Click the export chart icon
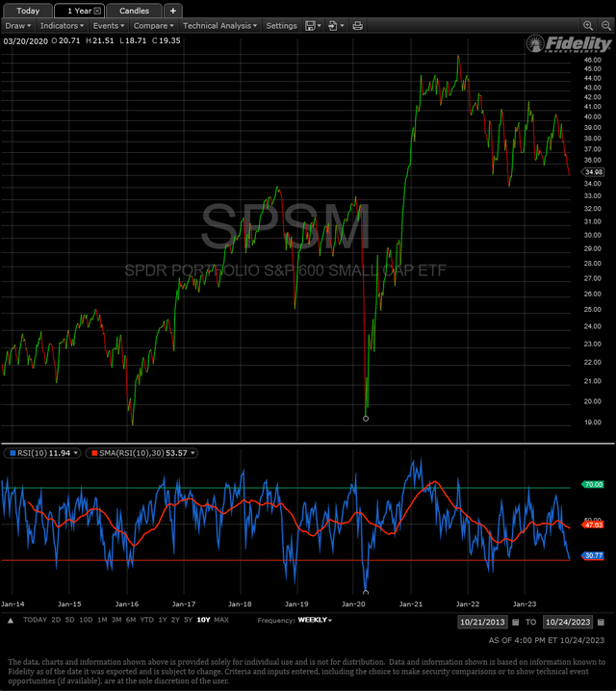Viewport: 616px width, 691px height. coord(333,26)
